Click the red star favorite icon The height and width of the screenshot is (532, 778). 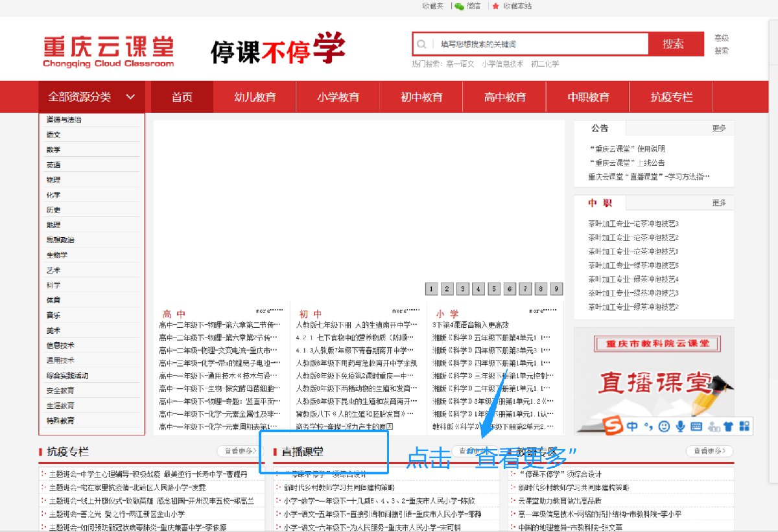[x=496, y=6]
